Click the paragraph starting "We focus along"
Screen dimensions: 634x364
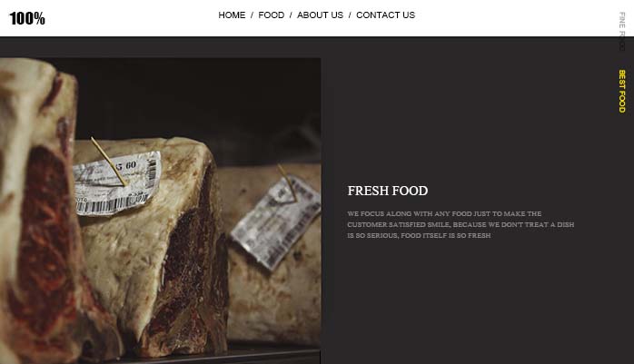[x=461, y=224]
